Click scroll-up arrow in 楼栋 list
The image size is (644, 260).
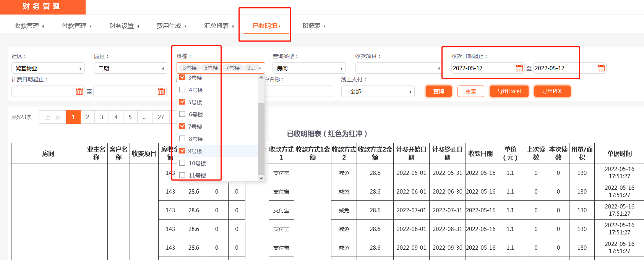pos(261,78)
